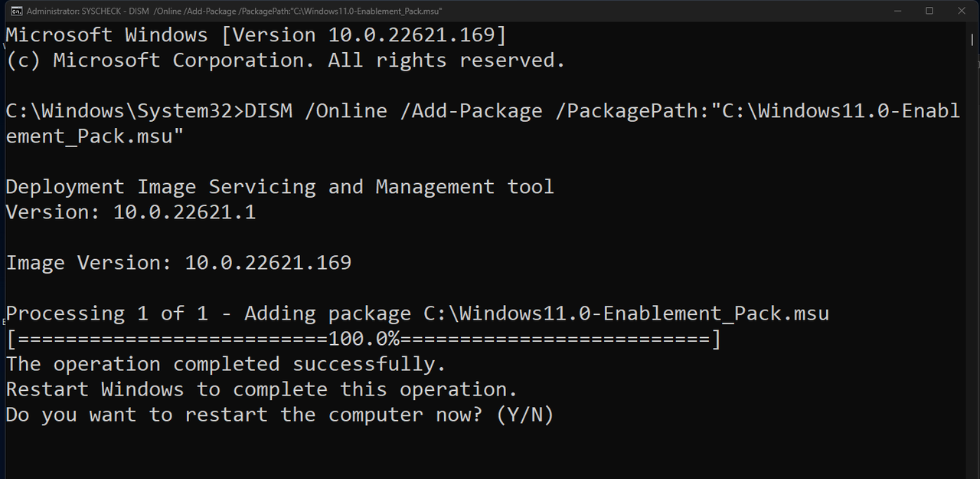Screen dimensions: 980x479
Task: Click the 'C:\Windows\System32>' prompt text
Action: click(x=124, y=111)
